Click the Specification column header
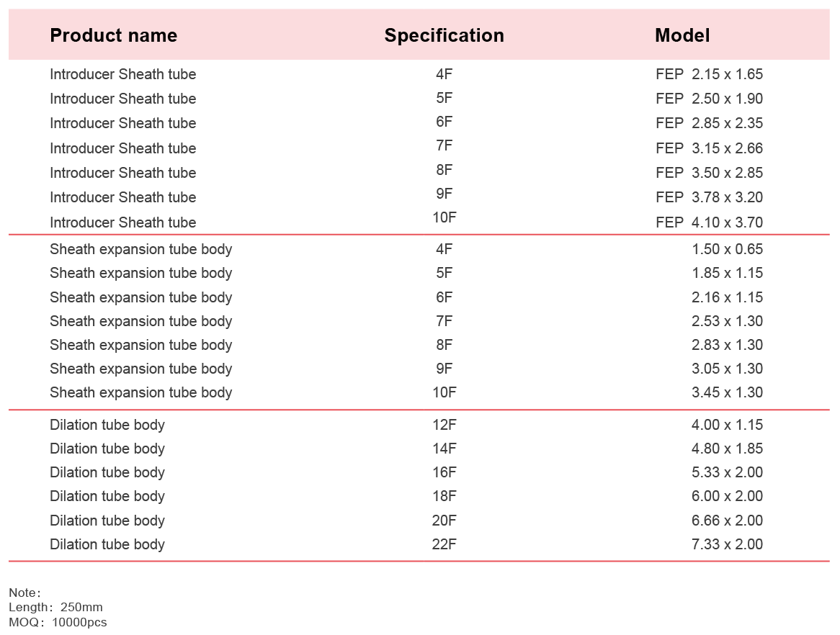 (444, 35)
